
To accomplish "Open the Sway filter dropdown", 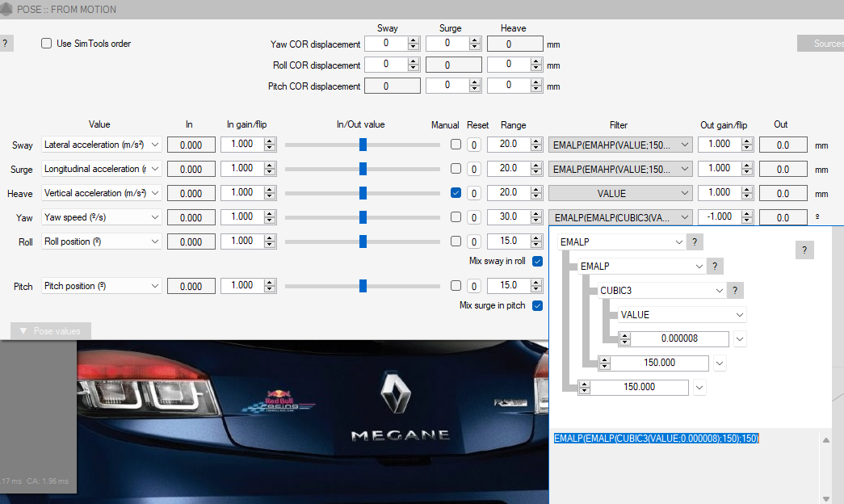I will (x=620, y=145).
